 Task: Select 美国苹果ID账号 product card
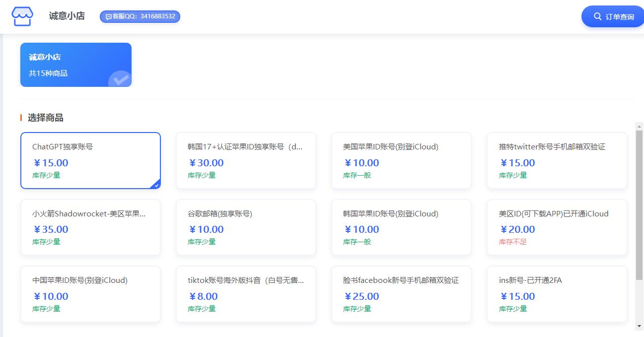pyautogui.click(x=401, y=160)
